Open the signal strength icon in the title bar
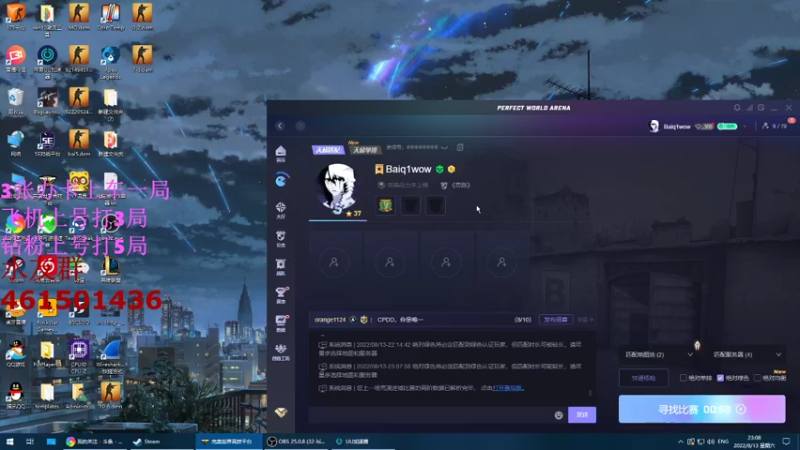 click(x=749, y=108)
